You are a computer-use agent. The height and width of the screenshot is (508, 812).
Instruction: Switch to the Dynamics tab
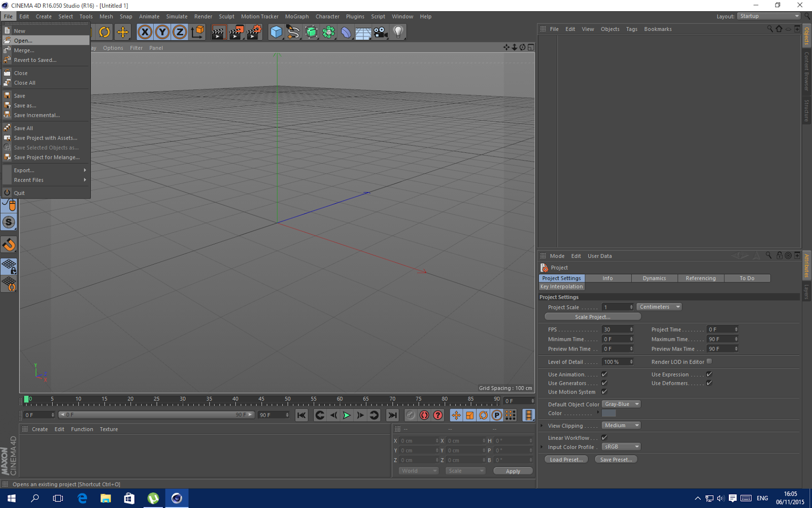(x=654, y=278)
